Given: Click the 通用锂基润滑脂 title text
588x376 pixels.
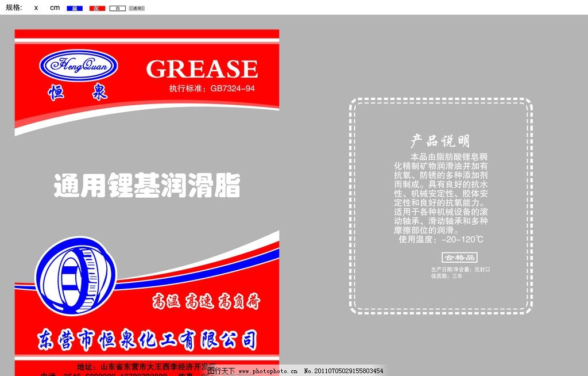Looking at the screenshot, I should [x=147, y=185].
